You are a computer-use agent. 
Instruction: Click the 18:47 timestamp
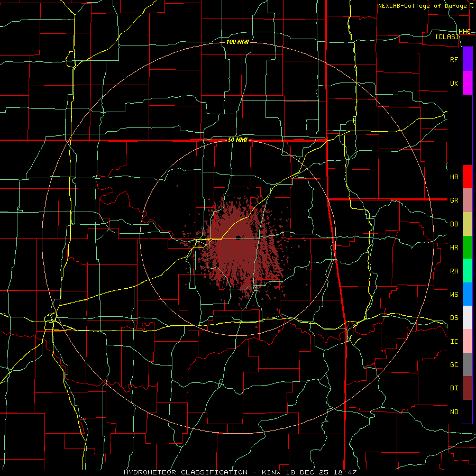click(x=345, y=472)
